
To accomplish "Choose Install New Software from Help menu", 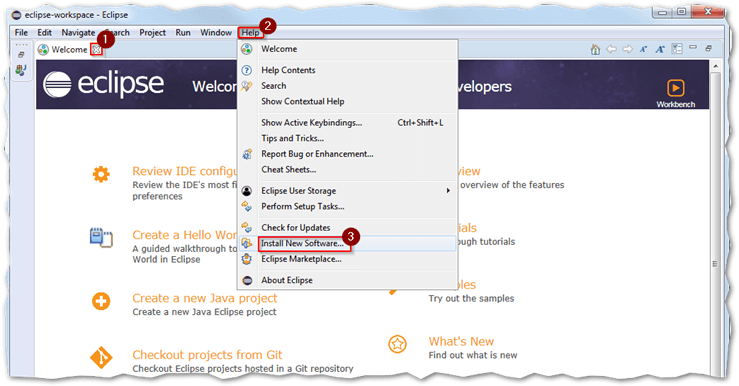I will point(302,243).
